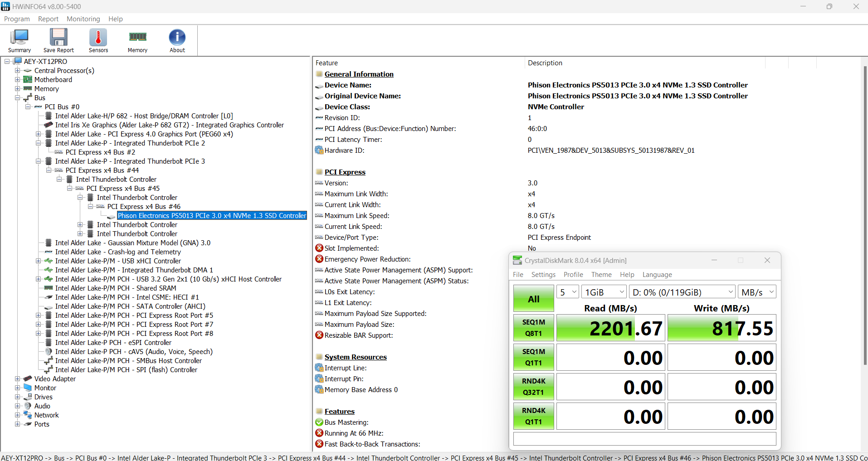
Task: Click the All benchmark button
Action: click(534, 299)
